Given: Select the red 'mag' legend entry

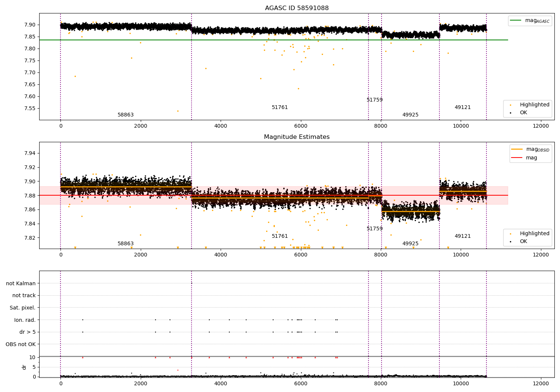Looking at the screenshot, I should [x=524, y=158].
